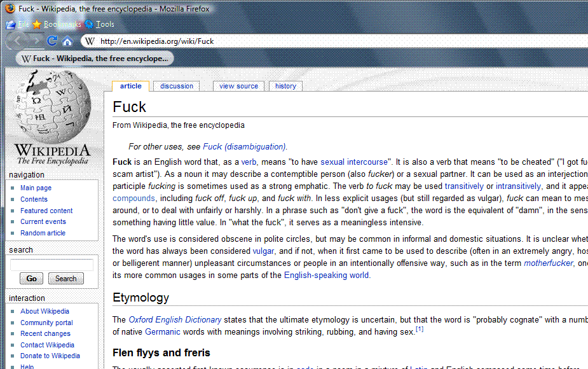Click the 'Flen flyys and freris' heading
588x369 pixels.
coord(161,353)
